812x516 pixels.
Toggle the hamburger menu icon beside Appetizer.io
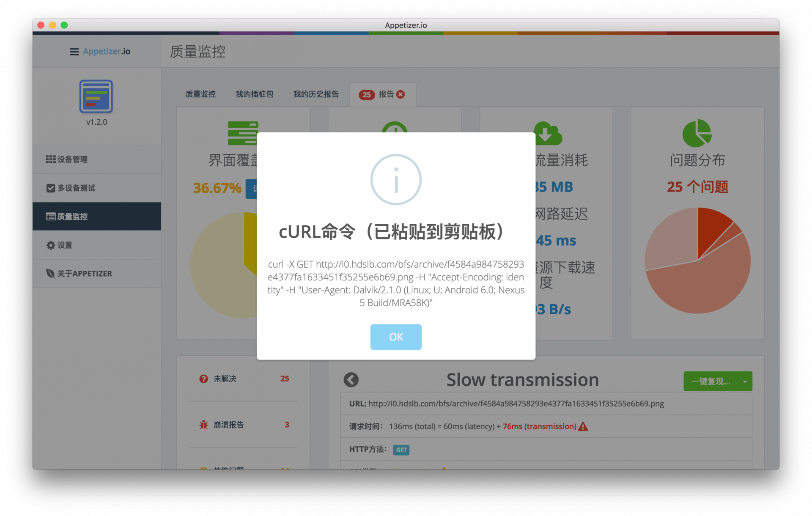point(74,52)
